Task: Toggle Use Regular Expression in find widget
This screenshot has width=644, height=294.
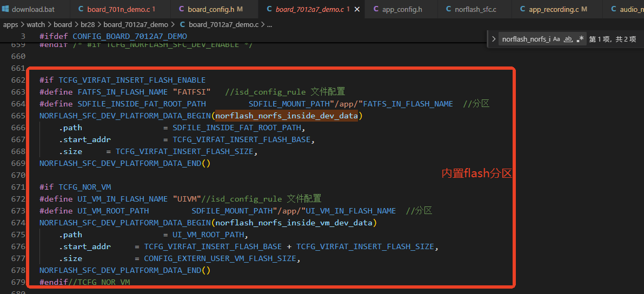Action: 580,39
